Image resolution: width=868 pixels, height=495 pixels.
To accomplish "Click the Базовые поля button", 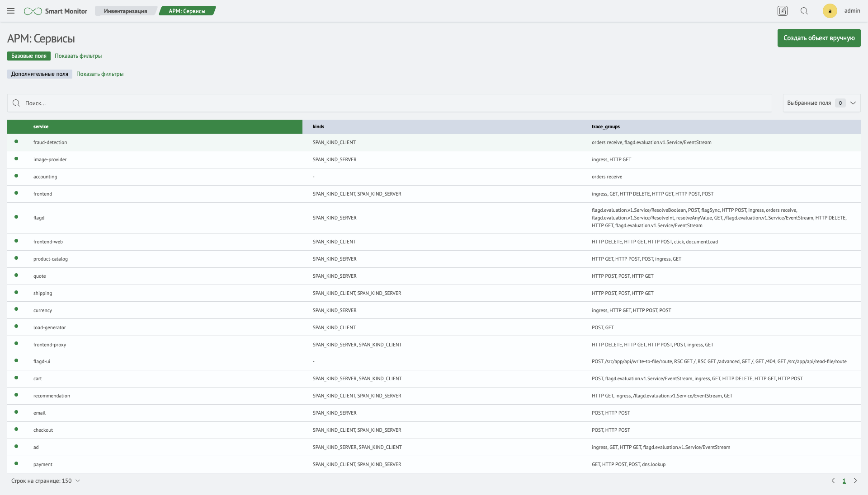I will tap(29, 56).
